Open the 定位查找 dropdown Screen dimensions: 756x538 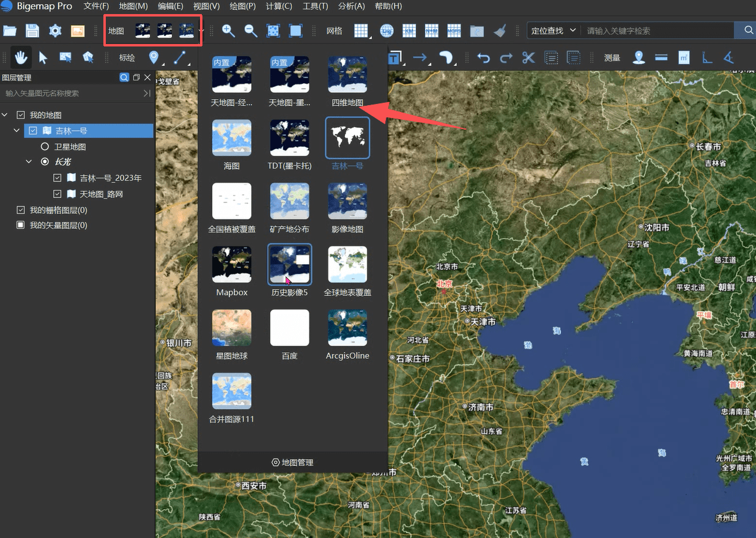pyautogui.click(x=554, y=30)
